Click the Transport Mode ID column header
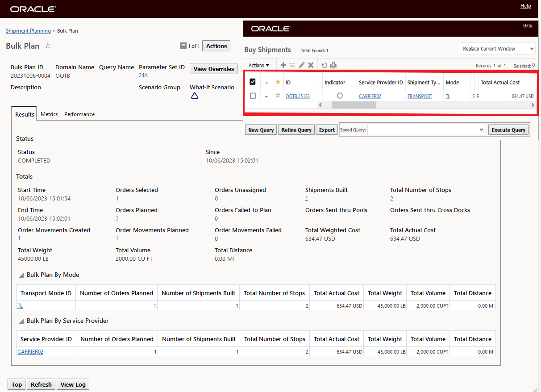Screen dimensions: 541x392 coord(46,293)
